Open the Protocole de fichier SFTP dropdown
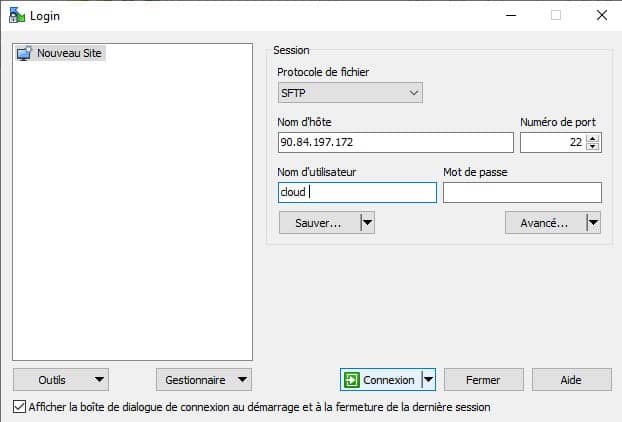 click(x=350, y=93)
